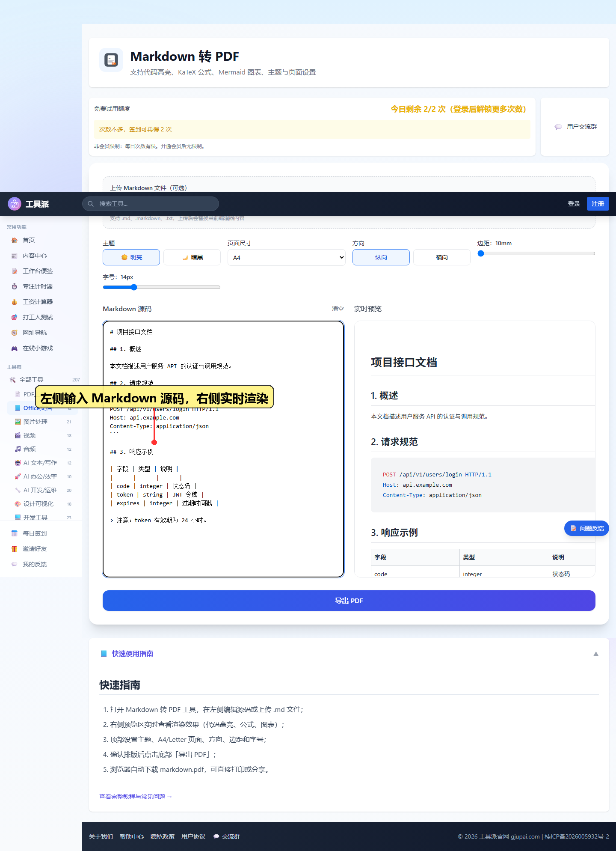Click the 快速指南 section heading

click(x=120, y=685)
